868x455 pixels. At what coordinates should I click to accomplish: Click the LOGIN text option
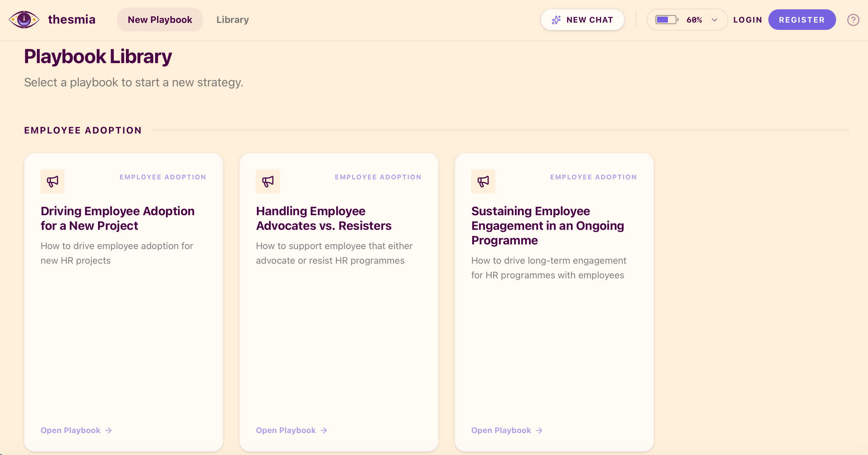pos(748,20)
